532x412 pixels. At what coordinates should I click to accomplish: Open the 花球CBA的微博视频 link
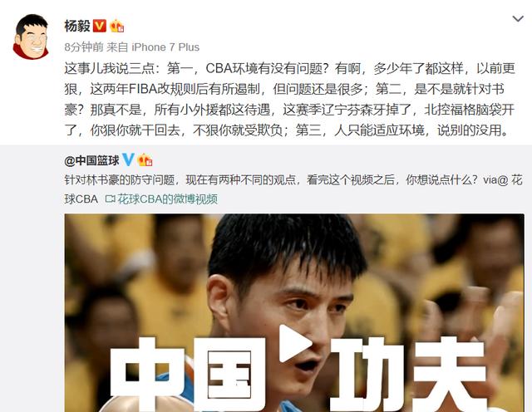[x=168, y=199]
